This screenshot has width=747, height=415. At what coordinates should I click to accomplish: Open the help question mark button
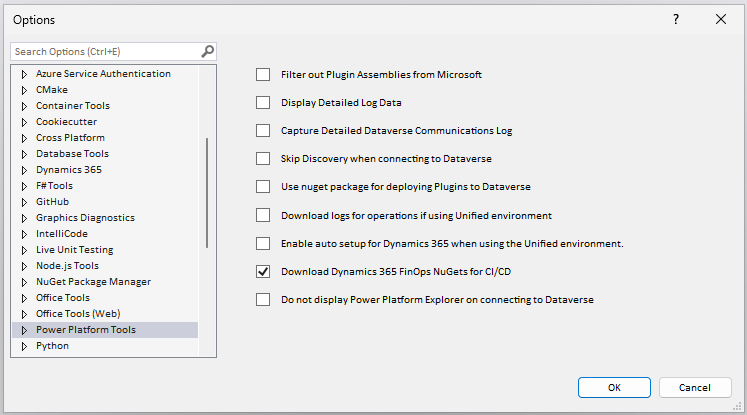tap(676, 19)
